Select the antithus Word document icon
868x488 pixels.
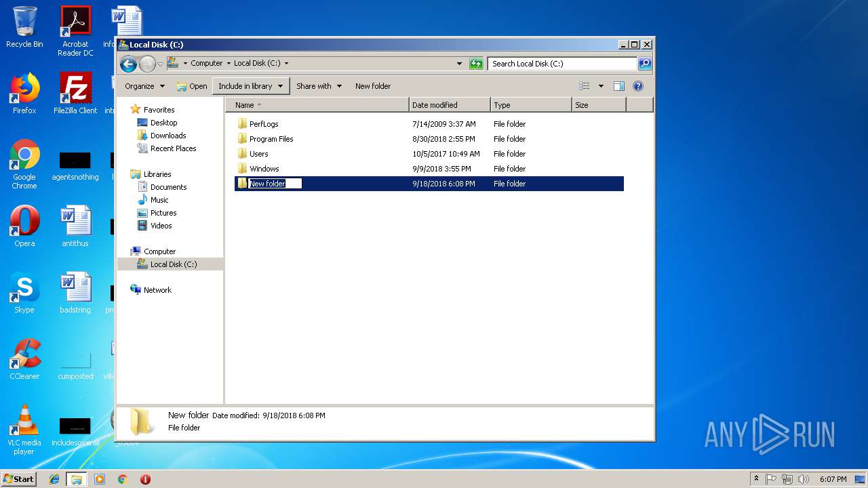click(75, 226)
